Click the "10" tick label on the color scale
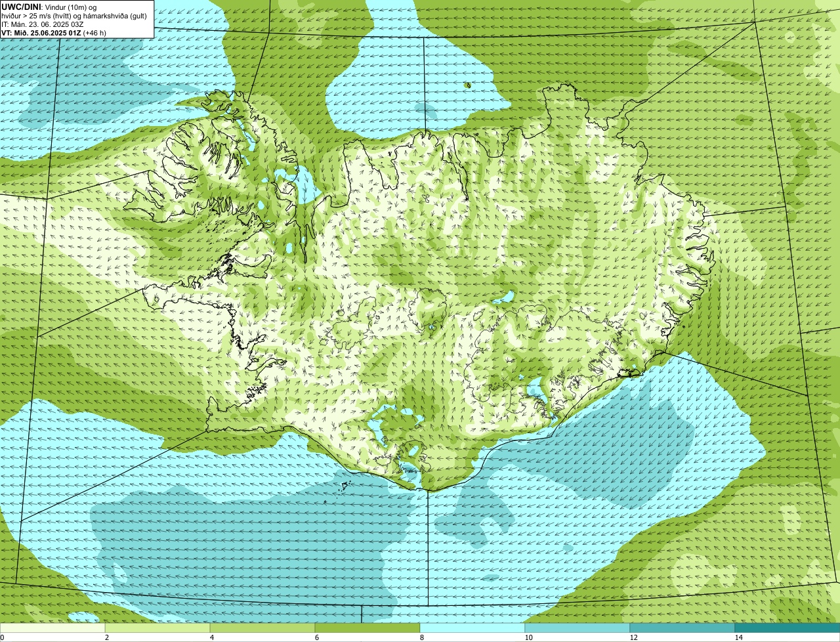This screenshot has width=840, height=642. (528, 637)
